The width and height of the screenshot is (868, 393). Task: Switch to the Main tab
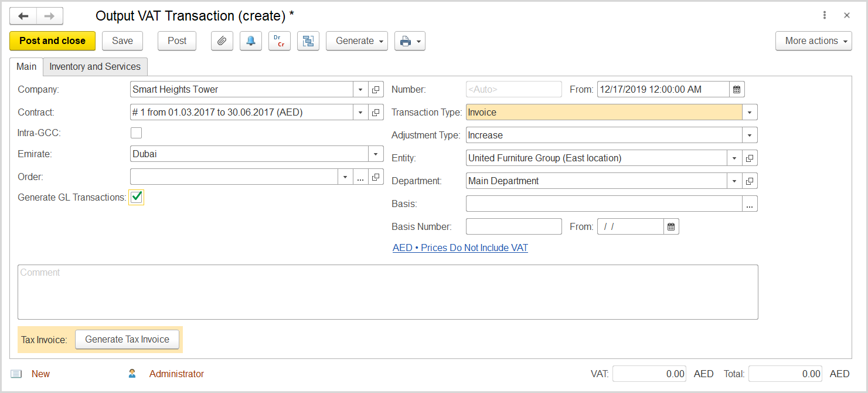tap(26, 67)
